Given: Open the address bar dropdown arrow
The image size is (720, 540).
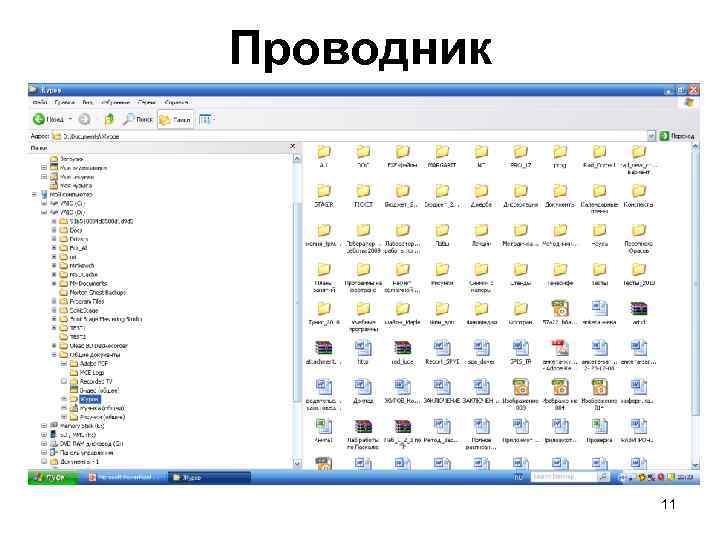Looking at the screenshot, I should point(651,136).
